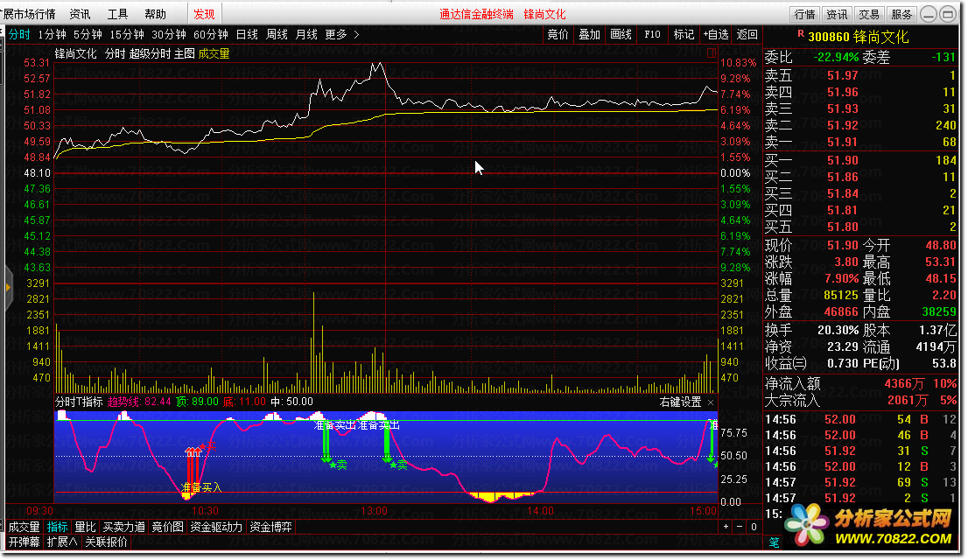Image resolution: width=968 pixels, height=560 pixels.
Task: Click the 返回 back button
Action: click(x=747, y=35)
